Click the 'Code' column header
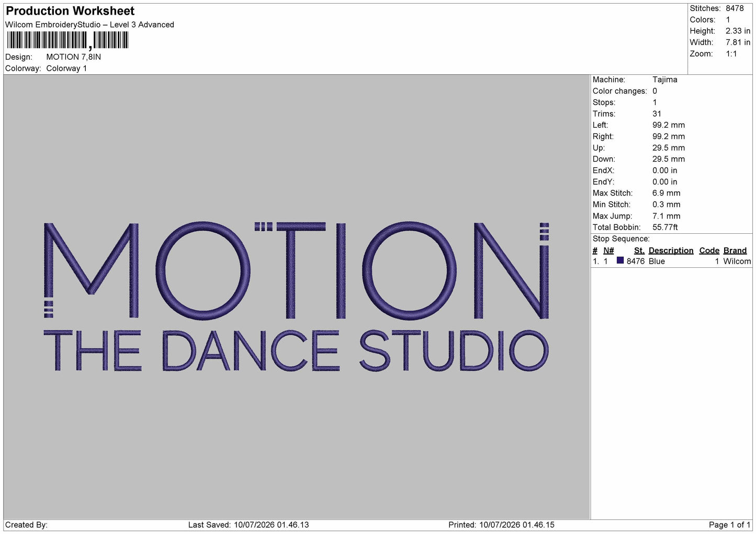Screen dimensions: 756x534 709,251
